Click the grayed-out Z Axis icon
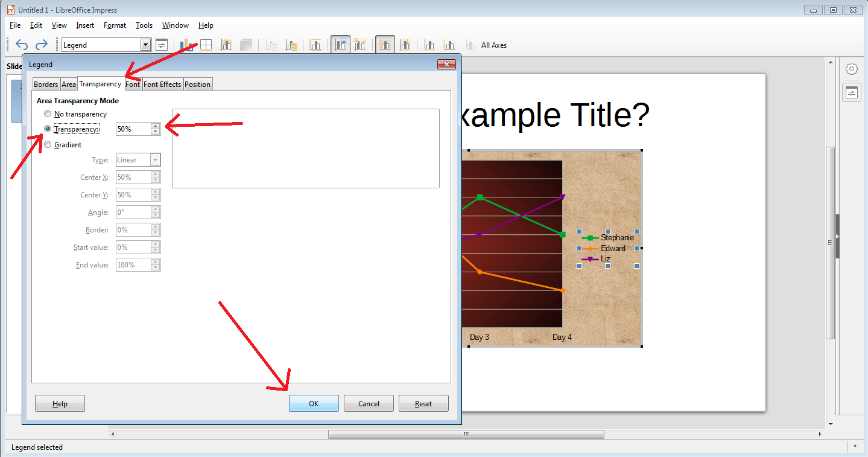This screenshot has width=868, height=457. click(470, 45)
